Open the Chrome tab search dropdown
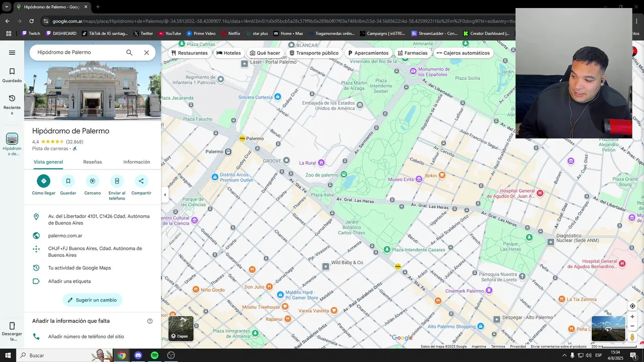This screenshot has width=644, height=362. point(7,7)
